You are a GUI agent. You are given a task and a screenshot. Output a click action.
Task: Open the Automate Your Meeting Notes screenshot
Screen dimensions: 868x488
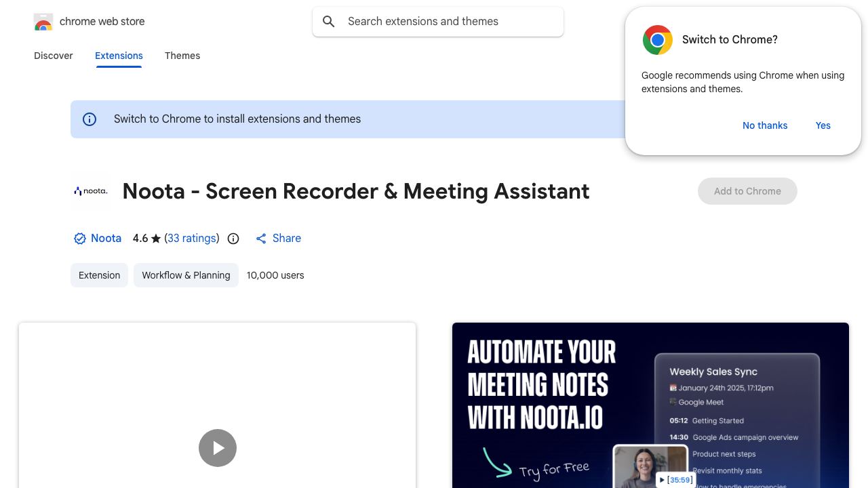pos(650,405)
